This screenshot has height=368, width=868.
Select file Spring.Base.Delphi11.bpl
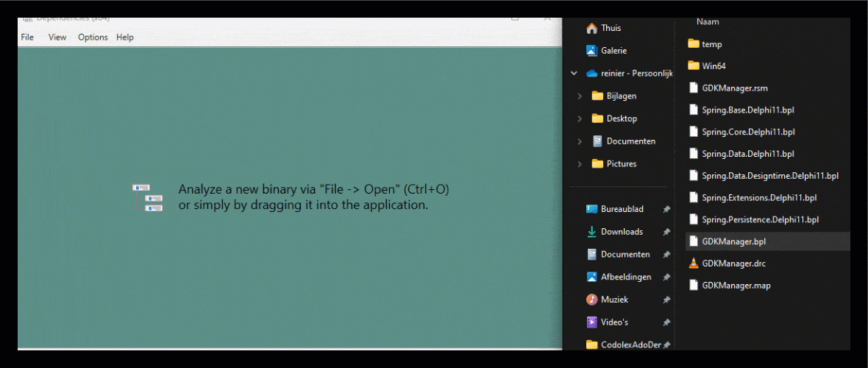[748, 110]
